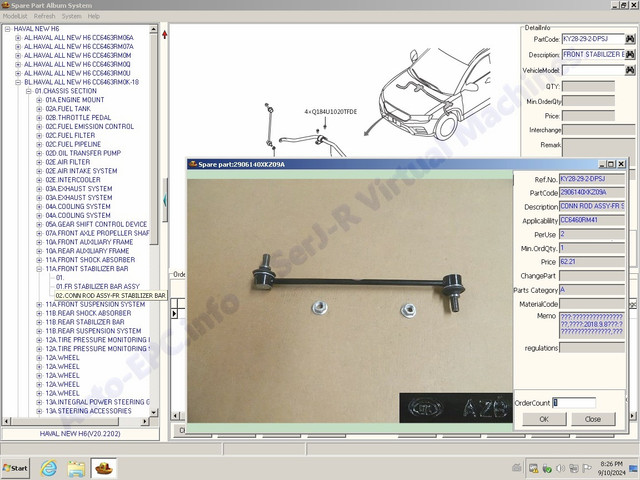
Task: Click the network icon in the system tray
Action: [x=574, y=468]
